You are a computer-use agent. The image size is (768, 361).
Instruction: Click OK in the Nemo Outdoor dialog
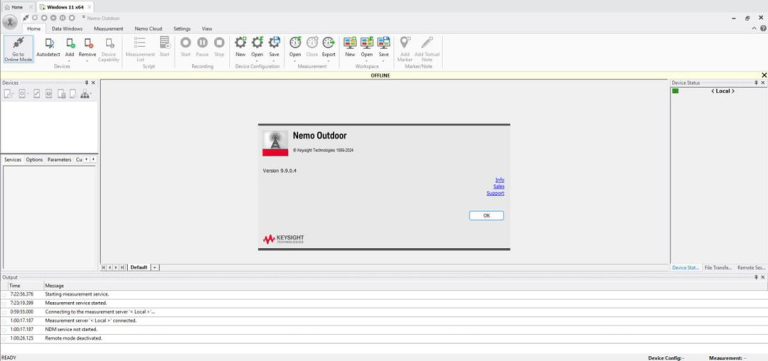(486, 216)
